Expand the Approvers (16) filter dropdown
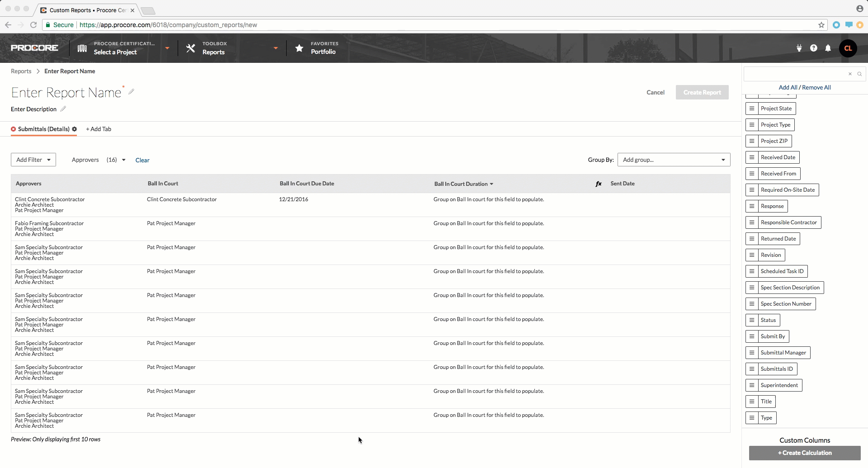Viewport: 868px width, 468px height. [x=123, y=160]
